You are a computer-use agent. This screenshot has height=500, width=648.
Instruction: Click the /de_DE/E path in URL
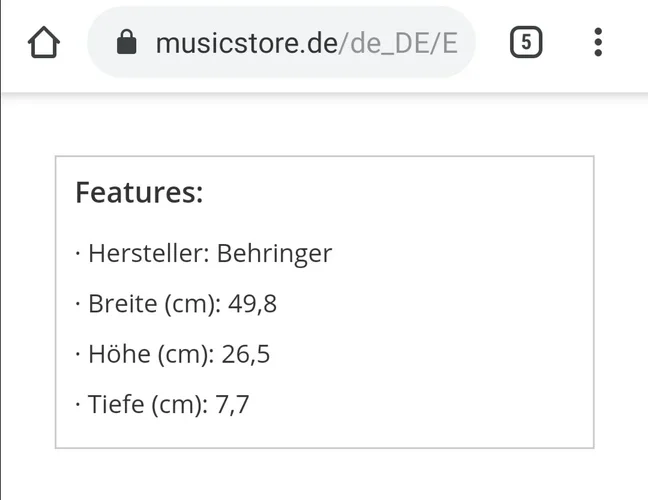(x=398, y=43)
